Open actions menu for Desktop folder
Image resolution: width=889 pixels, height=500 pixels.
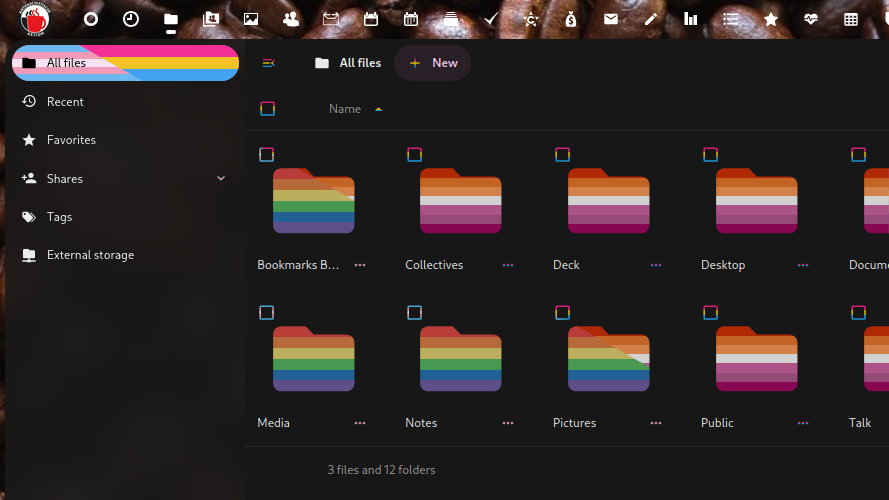point(803,265)
